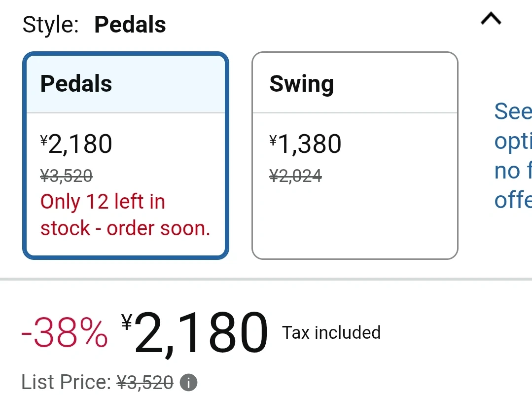The height and width of the screenshot is (395, 532).
Task: Click the 'List Price:' label
Action: click(67, 382)
